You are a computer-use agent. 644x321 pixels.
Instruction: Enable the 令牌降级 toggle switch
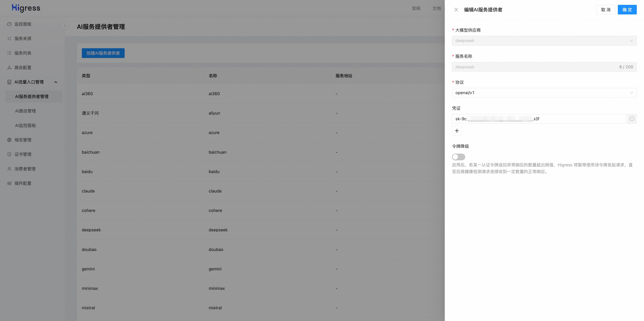click(458, 157)
